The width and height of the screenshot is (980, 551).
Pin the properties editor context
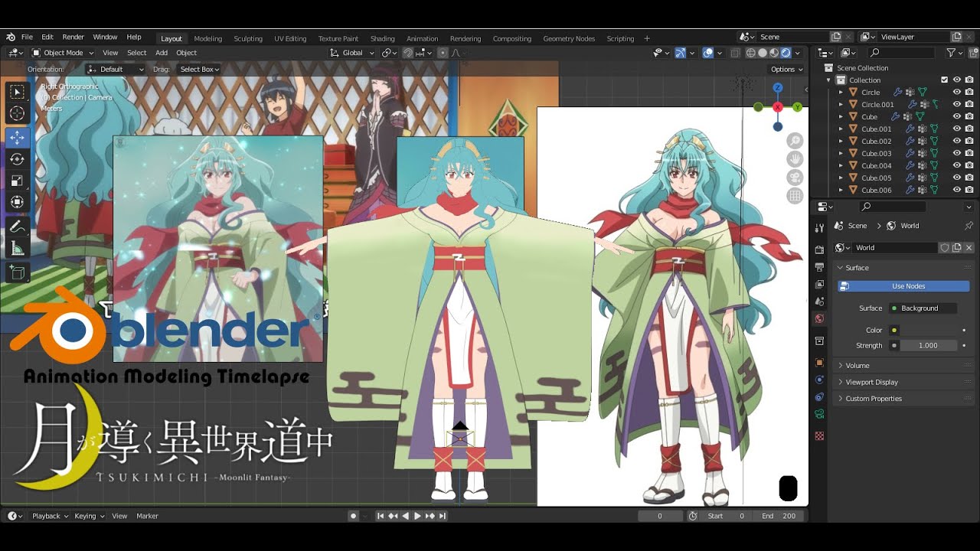point(969,226)
